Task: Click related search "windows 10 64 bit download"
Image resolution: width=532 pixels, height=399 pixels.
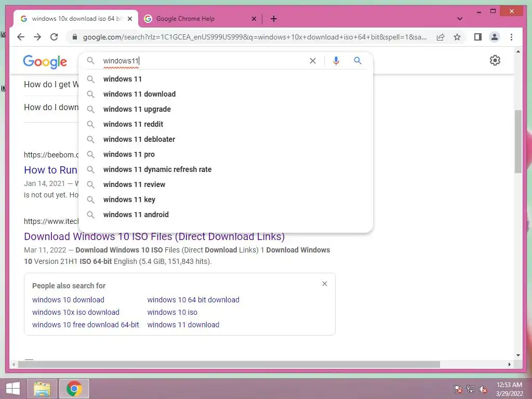Action: coord(193,300)
